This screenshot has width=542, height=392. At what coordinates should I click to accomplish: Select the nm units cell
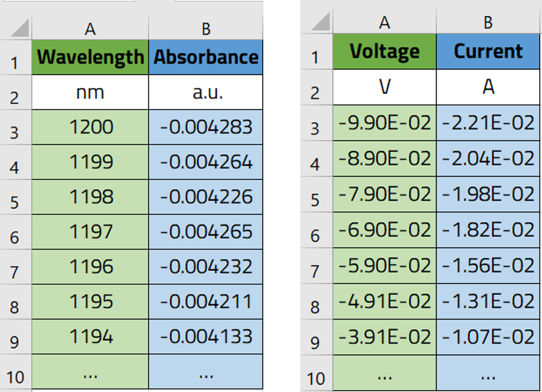(x=90, y=92)
